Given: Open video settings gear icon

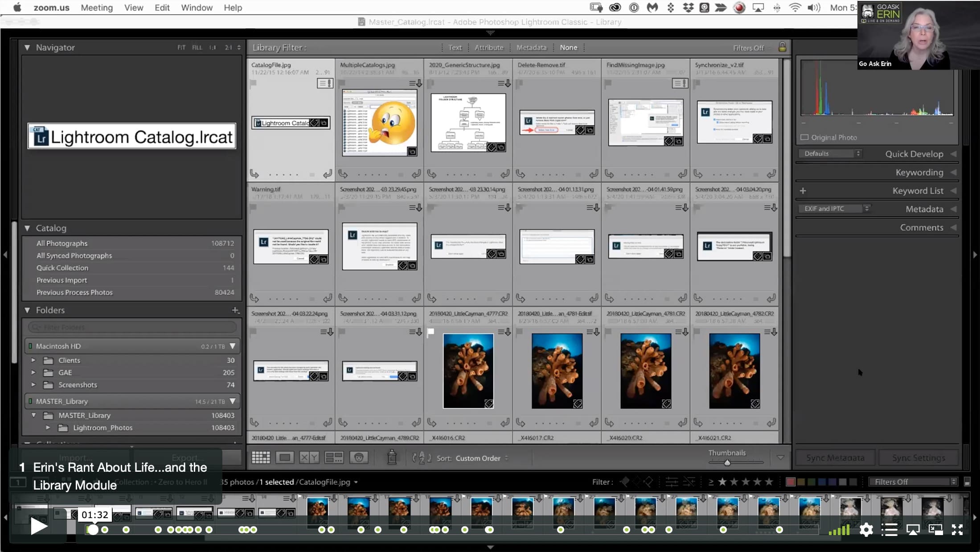Looking at the screenshot, I should click(866, 530).
